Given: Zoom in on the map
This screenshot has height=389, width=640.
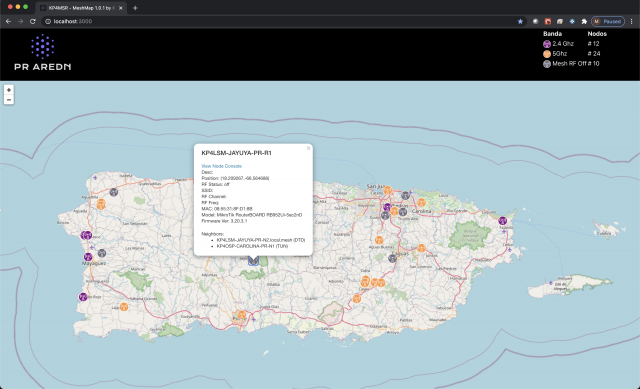Looking at the screenshot, I should (9, 90).
